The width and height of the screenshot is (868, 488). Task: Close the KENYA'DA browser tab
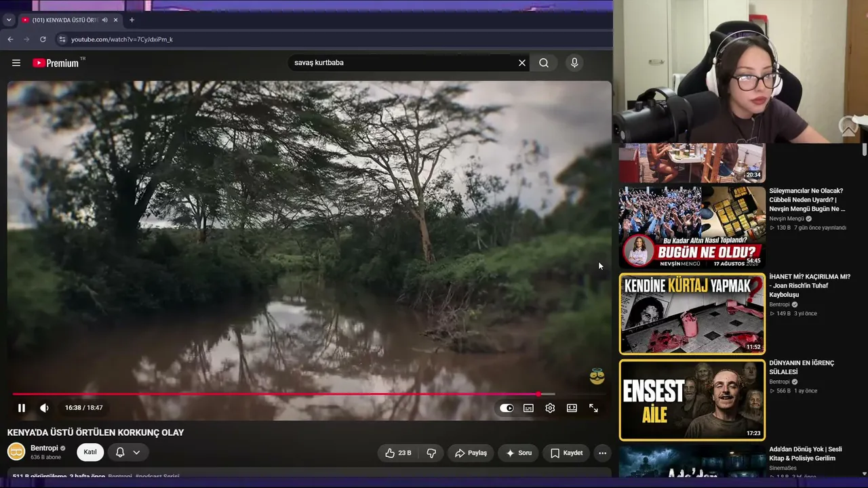pyautogui.click(x=116, y=20)
